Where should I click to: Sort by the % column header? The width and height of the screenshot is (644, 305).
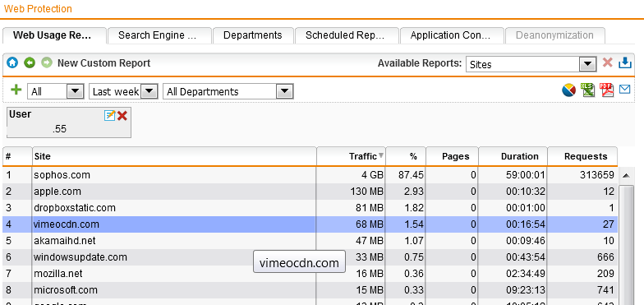tap(406, 156)
